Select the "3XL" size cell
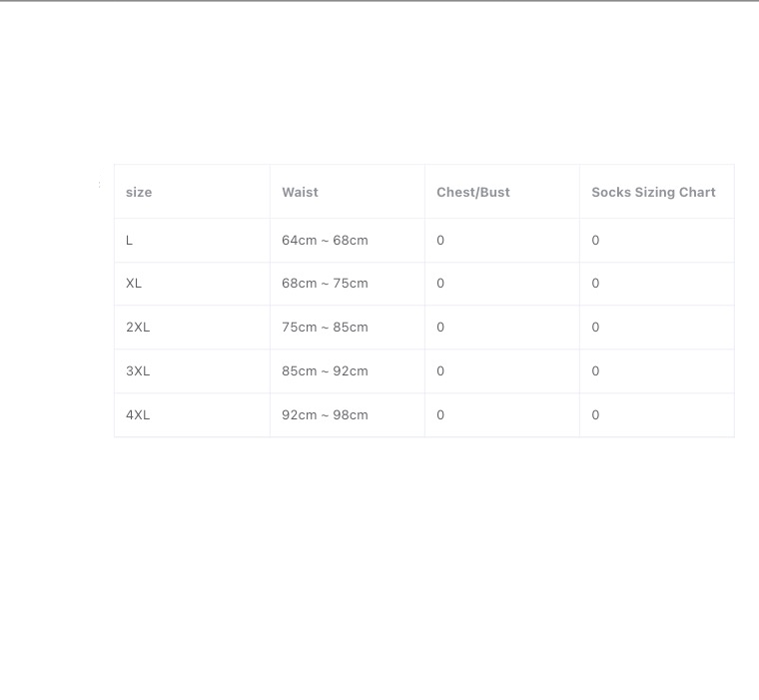This screenshot has width=759, height=700. pyautogui.click(x=138, y=371)
